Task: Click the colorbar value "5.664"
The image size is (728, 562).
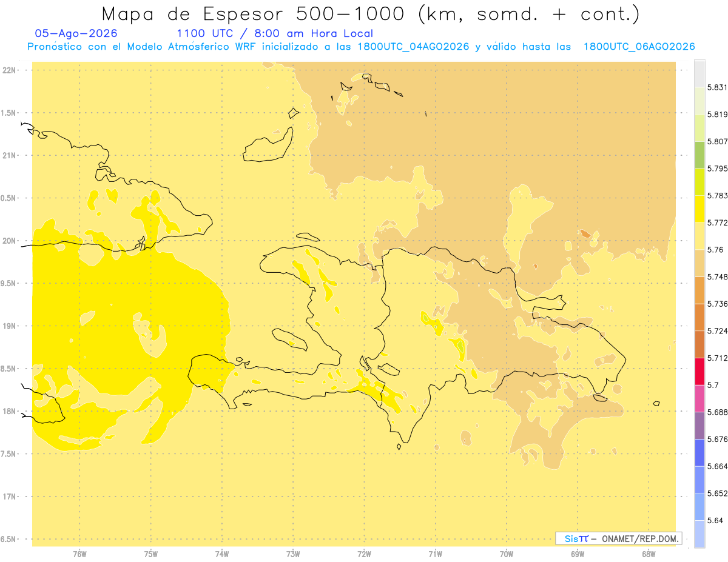Action: (x=717, y=466)
